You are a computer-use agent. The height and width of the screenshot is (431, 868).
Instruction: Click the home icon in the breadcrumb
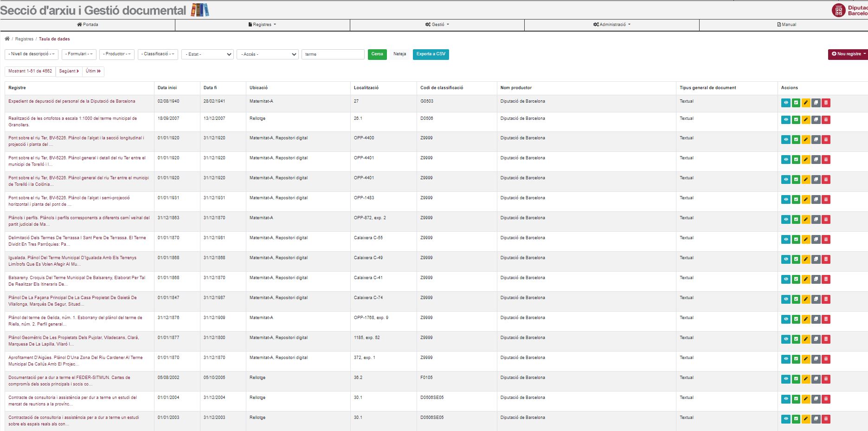(7, 39)
